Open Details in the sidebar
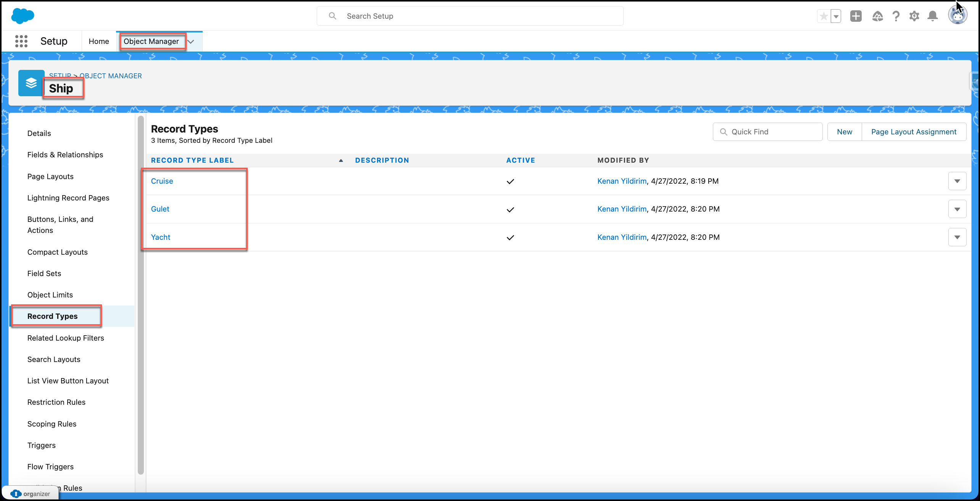The height and width of the screenshot is (501, 980). [39, 133]
